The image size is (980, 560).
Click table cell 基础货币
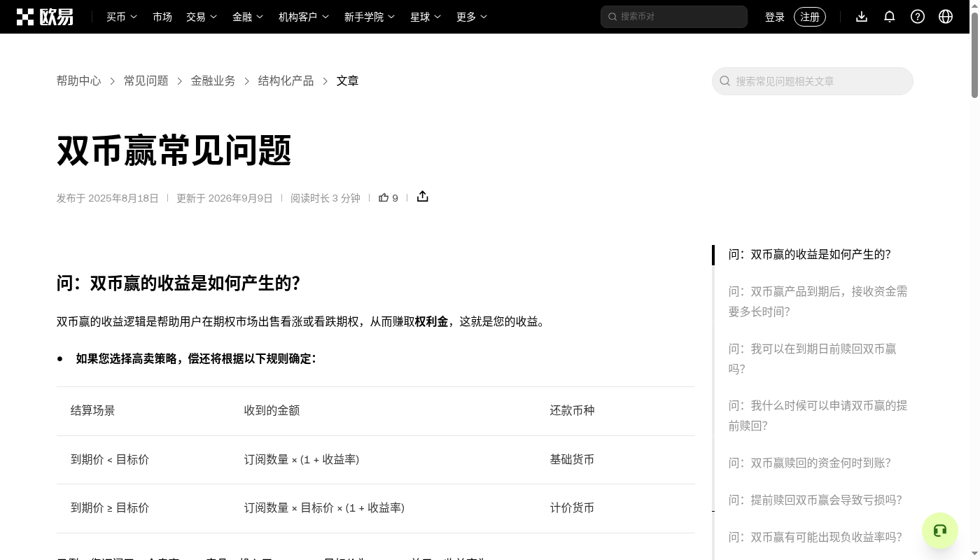(x=572, y=460)
